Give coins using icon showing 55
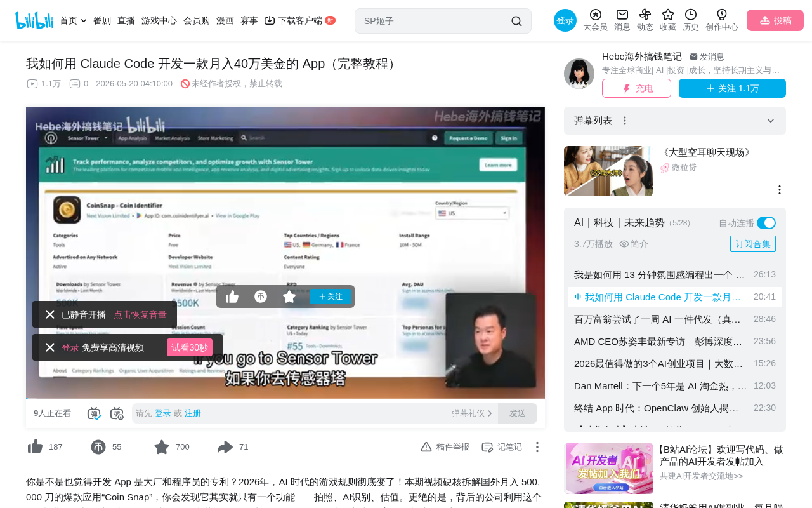 (98, 447)
